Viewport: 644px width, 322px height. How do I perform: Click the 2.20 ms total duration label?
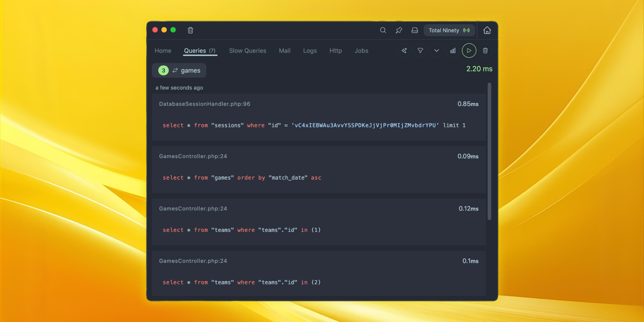click(x=479, y=69)
